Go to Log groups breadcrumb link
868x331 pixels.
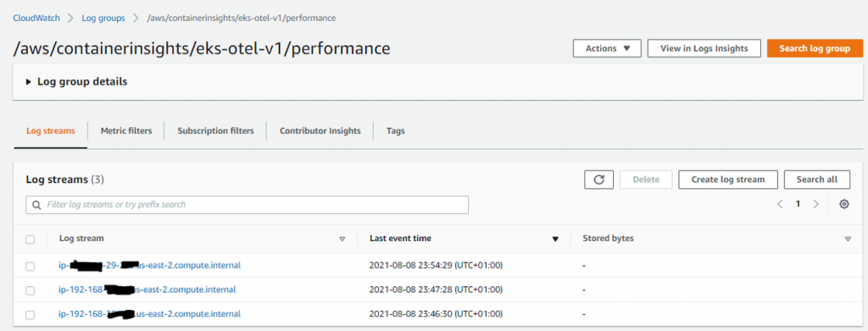[103, 18]
